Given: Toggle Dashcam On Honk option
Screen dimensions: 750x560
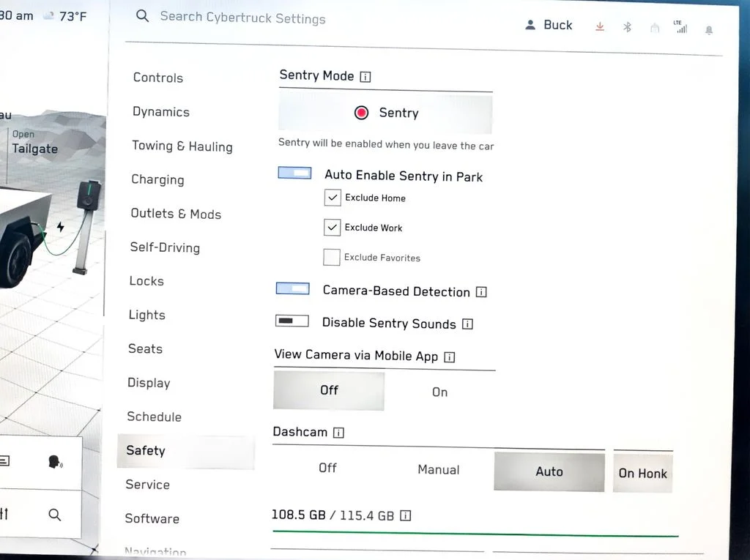Looking at the screenshot, I should point(642,473).
